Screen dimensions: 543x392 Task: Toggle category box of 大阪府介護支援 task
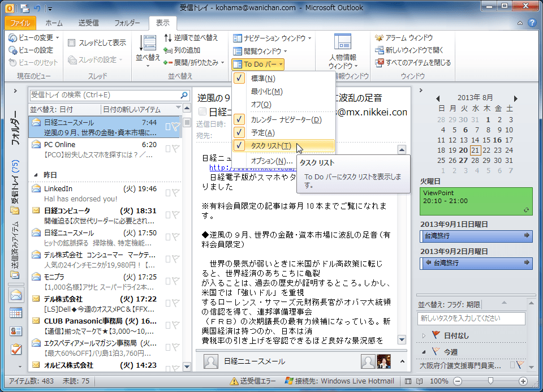coord(512,365)
